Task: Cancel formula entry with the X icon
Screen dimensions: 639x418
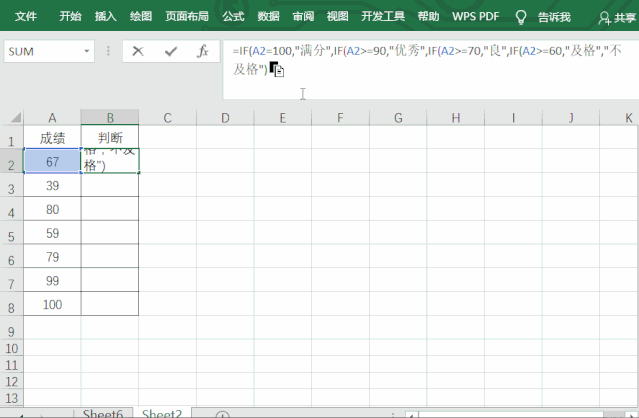Action: [x=138, y=51]
